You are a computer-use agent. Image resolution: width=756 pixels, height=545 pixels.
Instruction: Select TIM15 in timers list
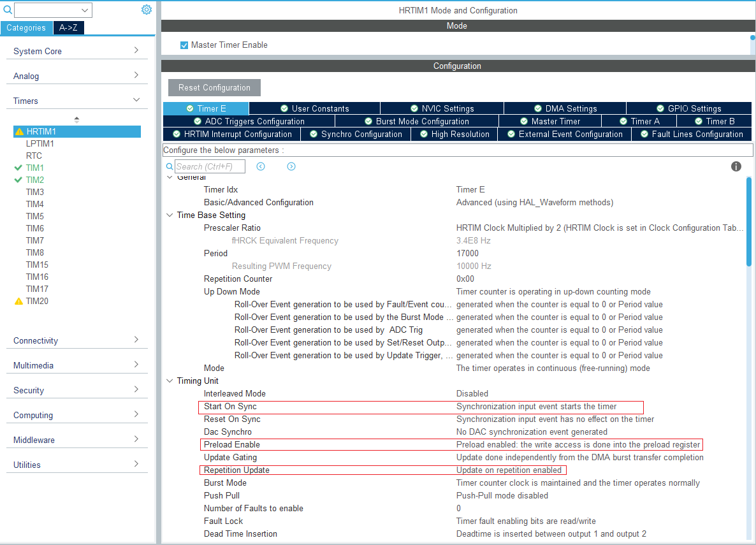tap(37, 265)
